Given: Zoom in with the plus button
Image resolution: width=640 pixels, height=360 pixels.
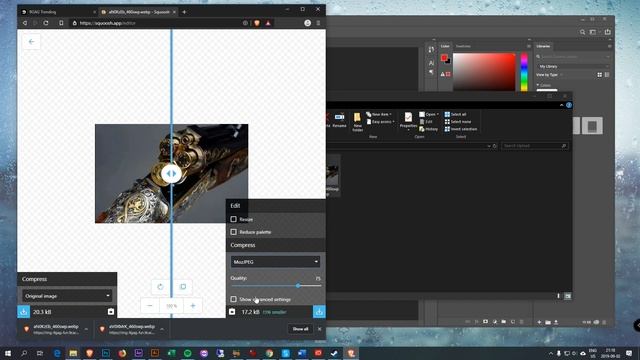Looking at the screenshot, I should [193, 305].
